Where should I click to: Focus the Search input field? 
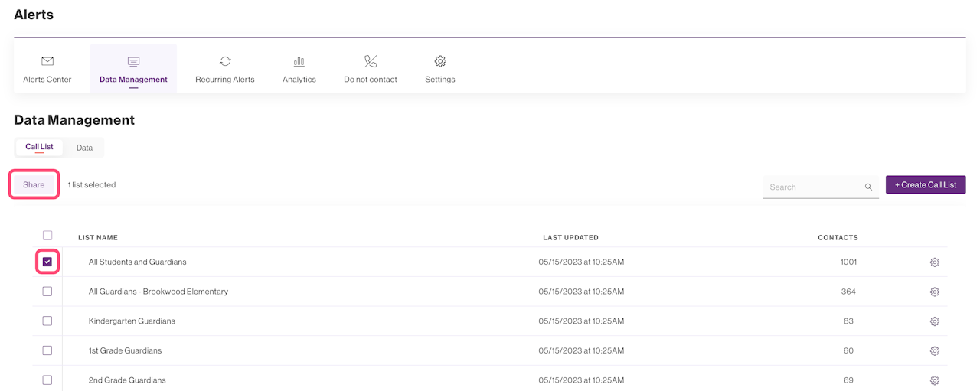[x=812, y=187]
